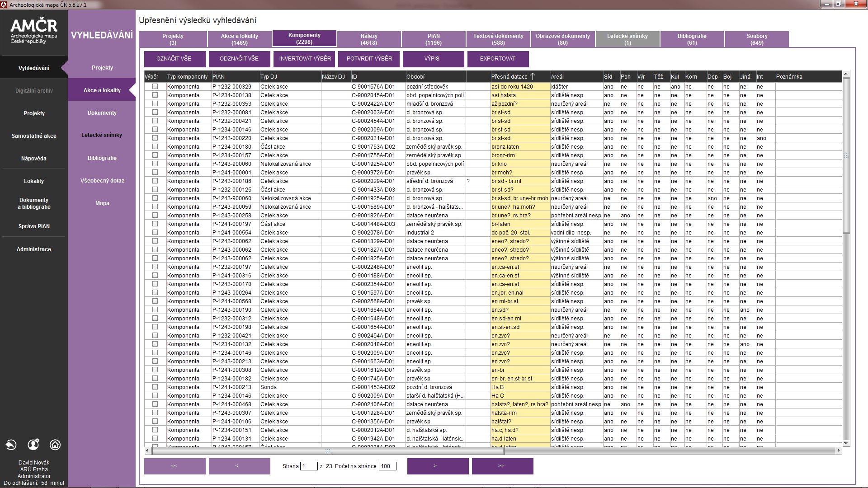This screenshot has width=868, height=488.
Task: Click cell vodní dílo nesp.
Action: (576, 233)
